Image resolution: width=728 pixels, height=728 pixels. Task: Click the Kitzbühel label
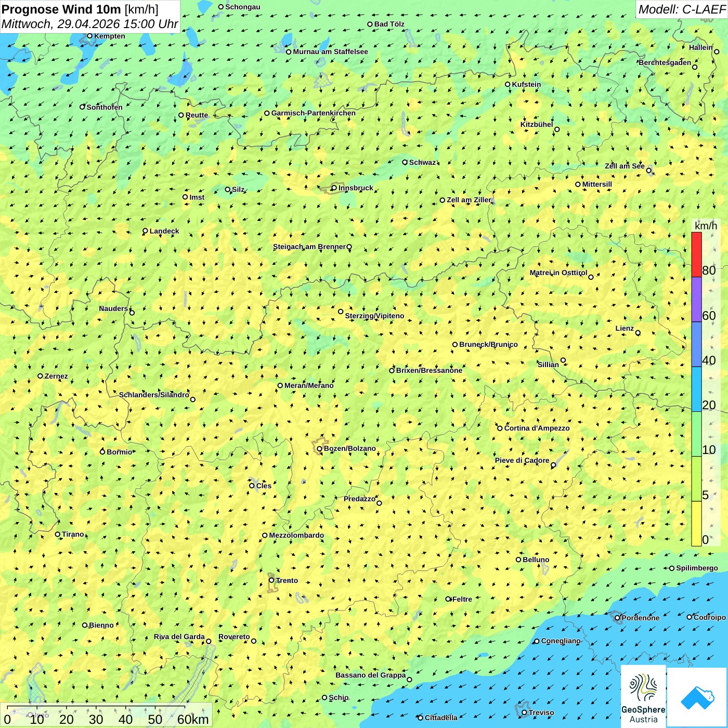point(537,124)
